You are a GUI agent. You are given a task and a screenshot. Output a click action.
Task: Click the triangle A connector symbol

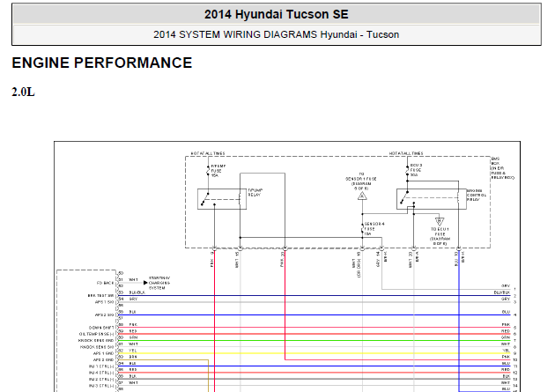pos(362,196)
